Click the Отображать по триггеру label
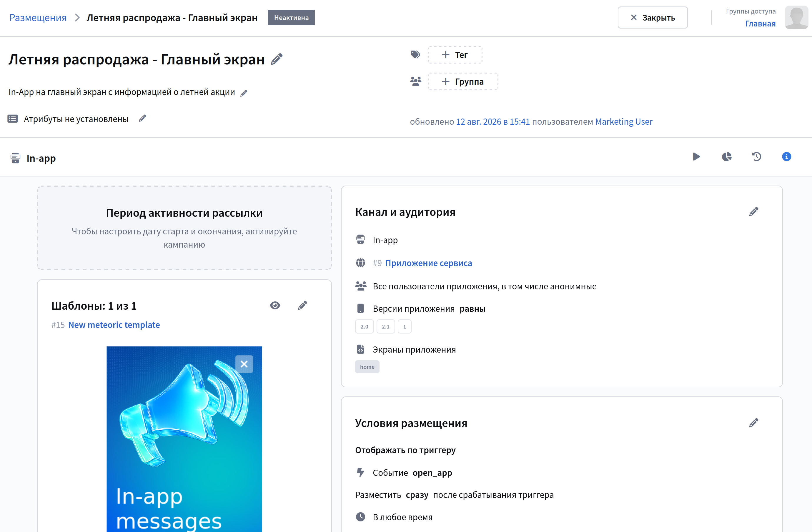The height and width of the screenshot is (532, 812). (405, 450)
